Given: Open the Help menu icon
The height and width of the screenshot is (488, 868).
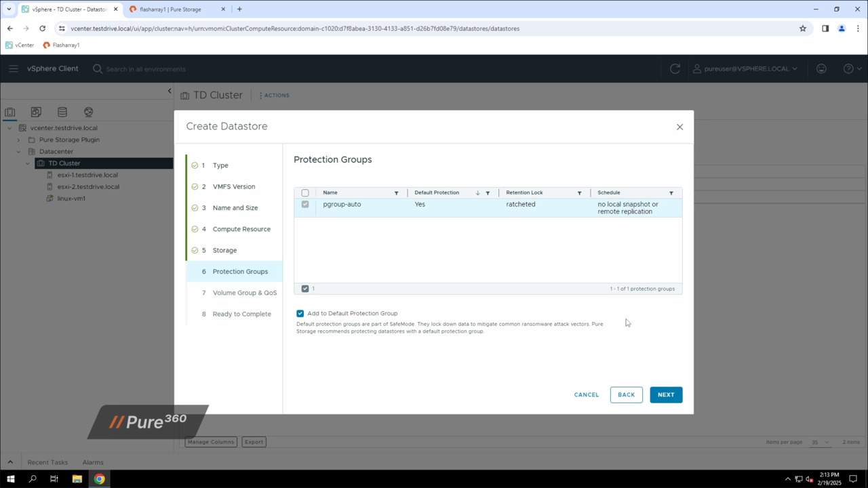Looking at the screenshot, I should 848,68.
